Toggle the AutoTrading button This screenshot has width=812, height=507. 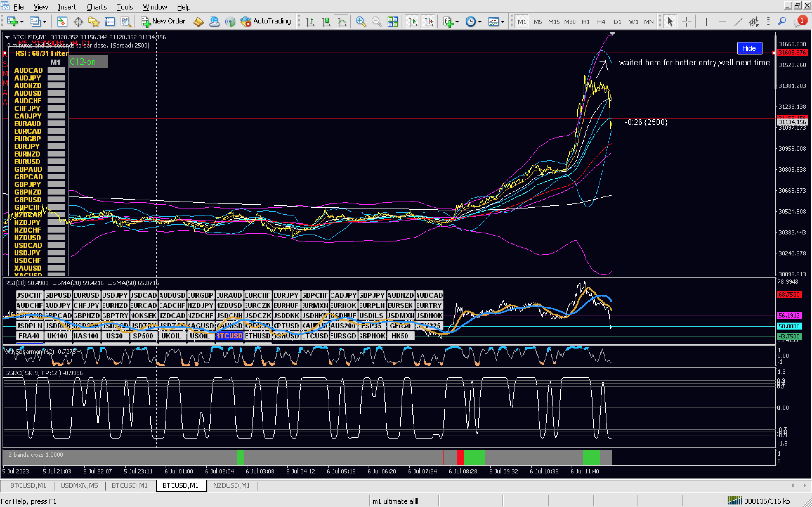click(x=266, y=21)
